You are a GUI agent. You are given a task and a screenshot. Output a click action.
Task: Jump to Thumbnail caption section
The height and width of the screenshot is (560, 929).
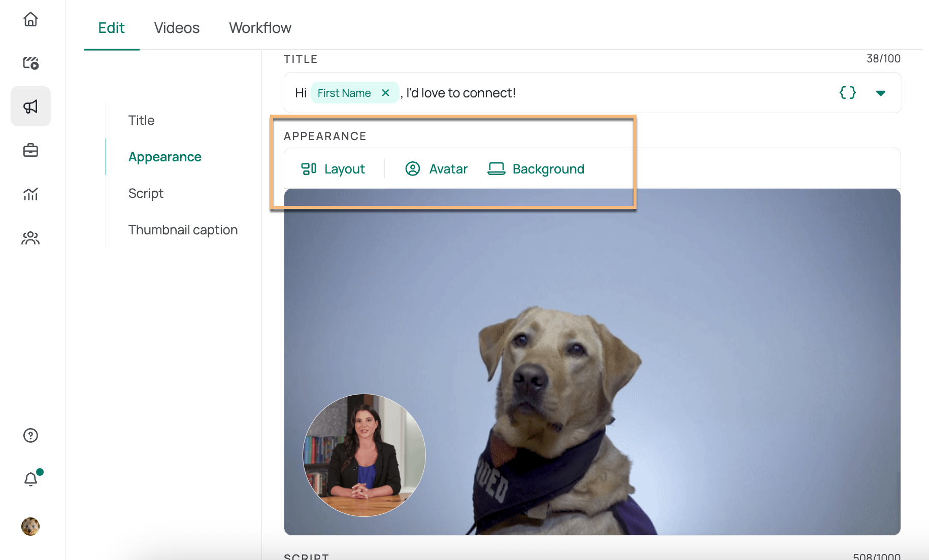coord(183,230)
